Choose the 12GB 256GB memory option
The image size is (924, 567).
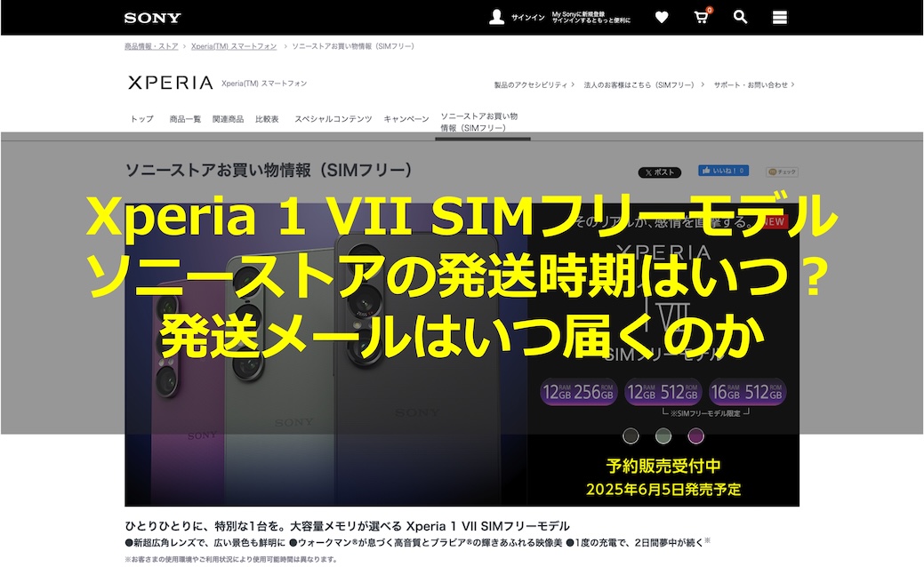point(578,392)
